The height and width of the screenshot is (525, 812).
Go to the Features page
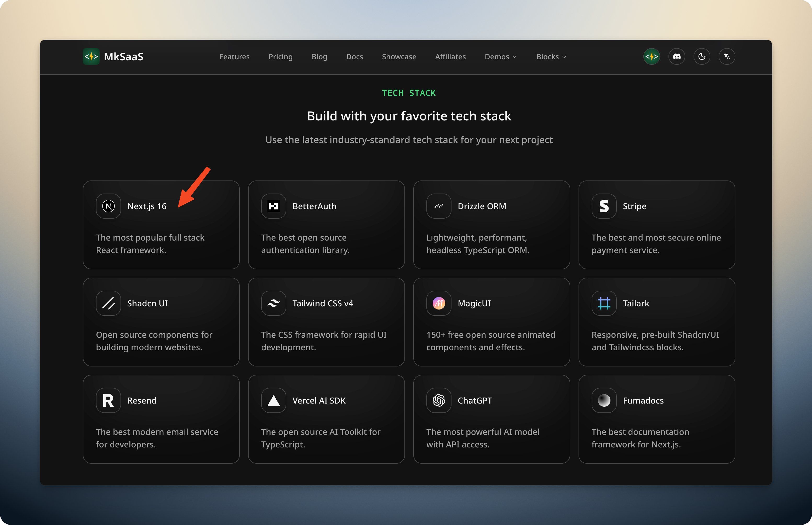pyautogui.click(x=235, y=57)
